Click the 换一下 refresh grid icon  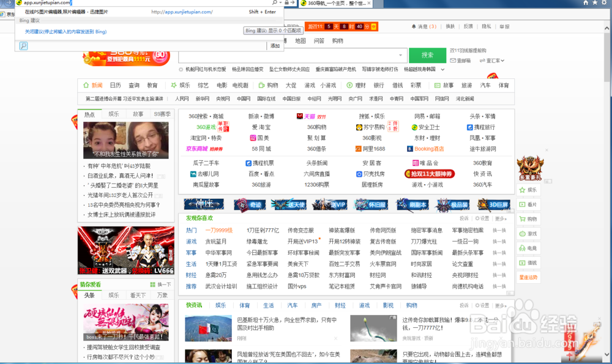coord(152,284)
